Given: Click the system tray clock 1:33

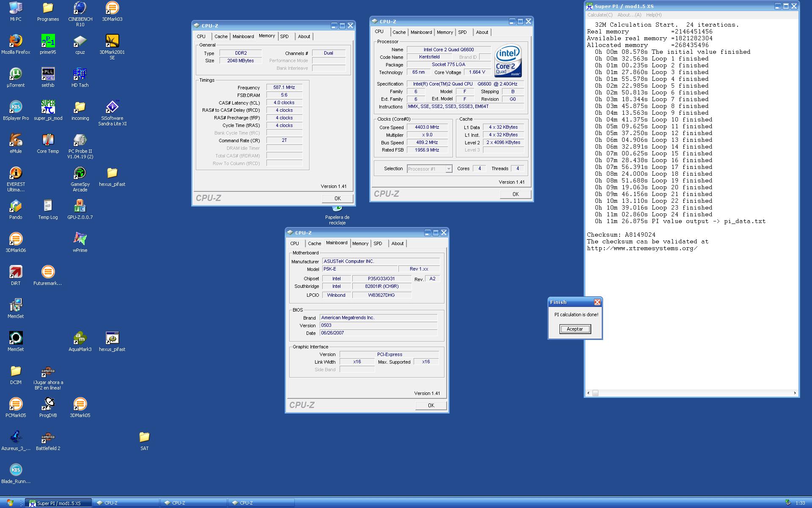Looking at the screenshot, I should pos(800,503).
